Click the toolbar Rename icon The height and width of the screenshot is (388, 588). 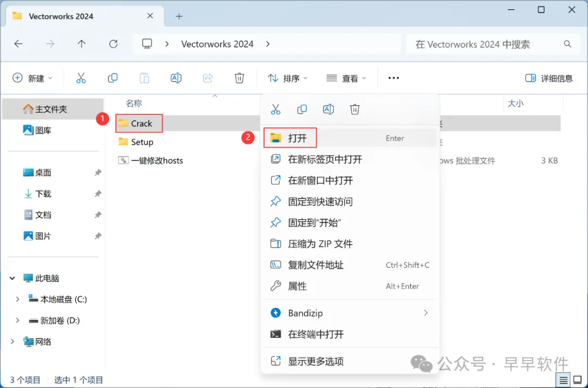point(176,78)
